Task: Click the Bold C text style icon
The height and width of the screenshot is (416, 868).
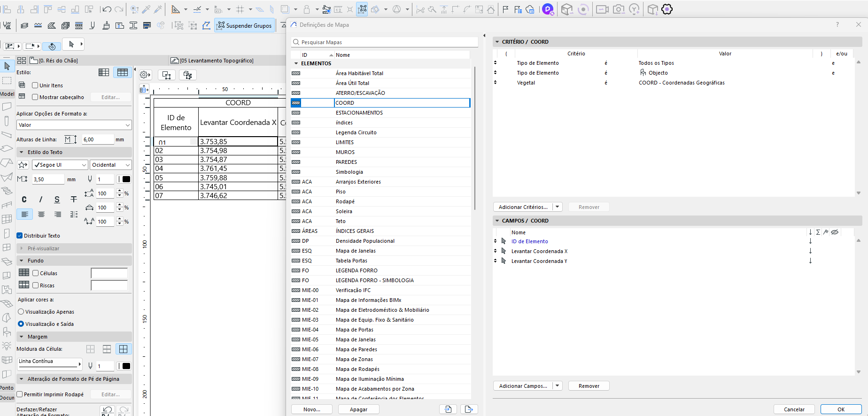Action: pos(24,200)
